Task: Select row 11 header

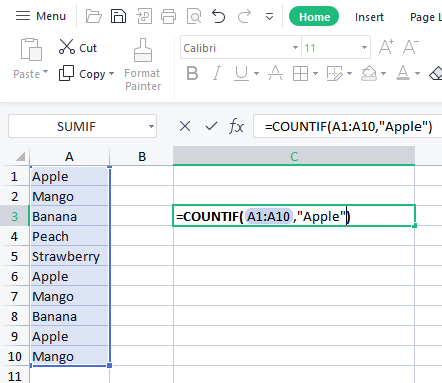Action: [x=14, y=376]
